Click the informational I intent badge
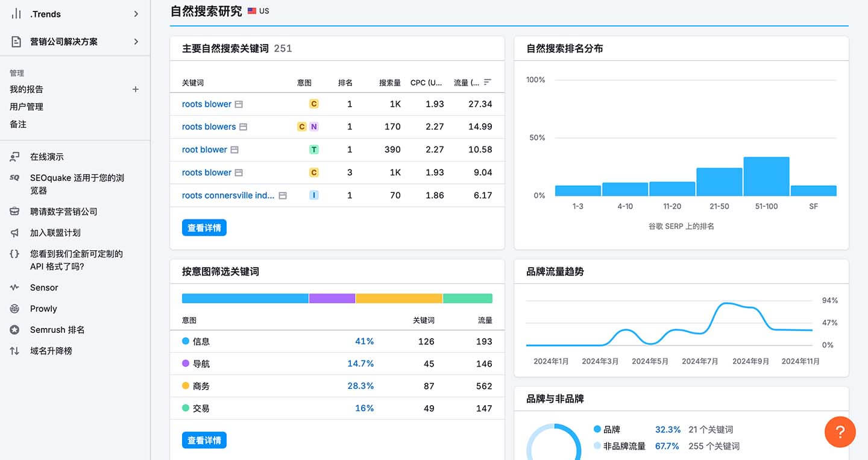Image resolution: width=868 pixels, height=460 pixels. 313,195
